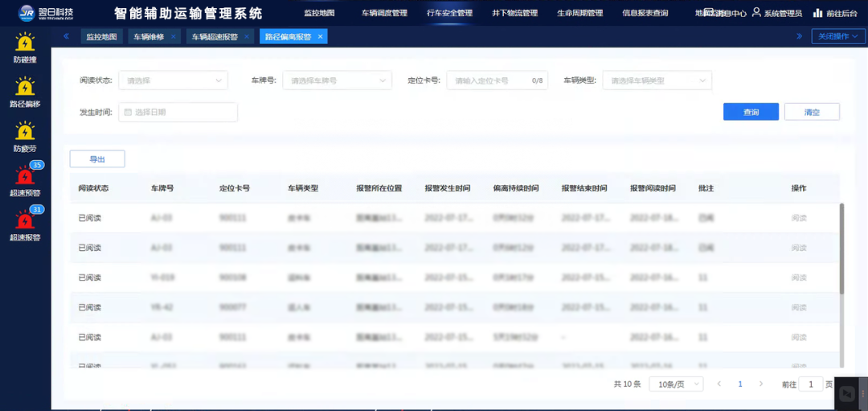868x411 pixels.
Task: Click the 导出 export button
Action: pos(97,159)
